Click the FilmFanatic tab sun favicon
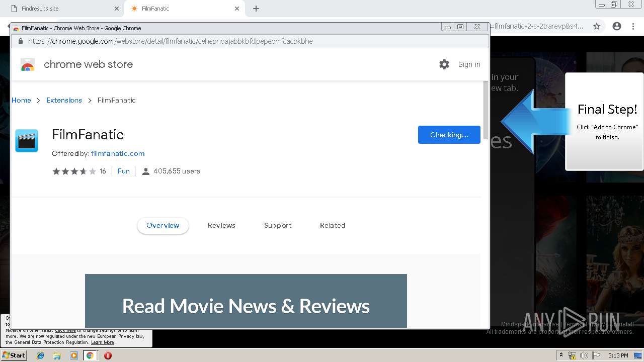Image resolution: width=644 pixels, height=362 pixels. [134, 9]
